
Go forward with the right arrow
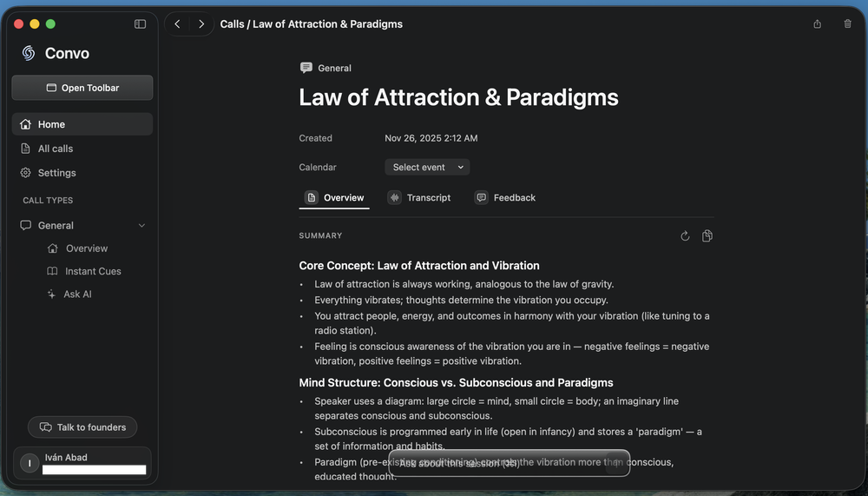[201, 23]
